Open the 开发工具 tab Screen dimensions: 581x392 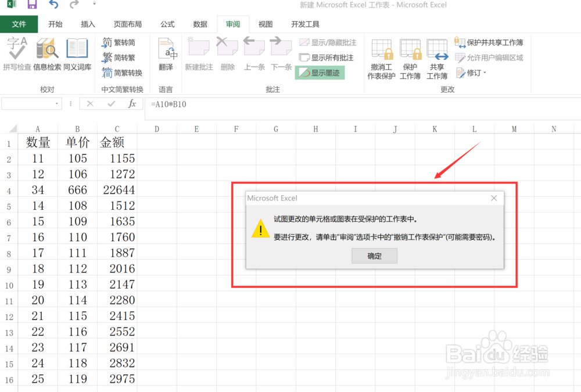[x=306, y=24]
